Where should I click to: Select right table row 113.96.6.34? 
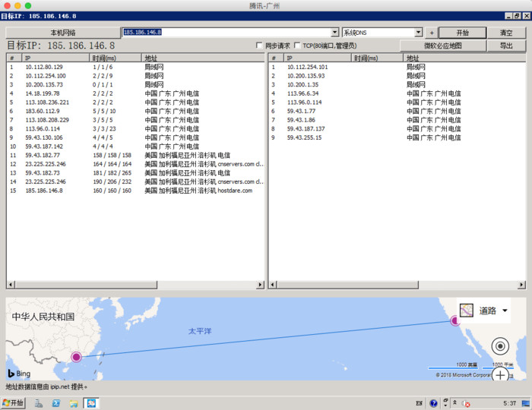[397, 93]
